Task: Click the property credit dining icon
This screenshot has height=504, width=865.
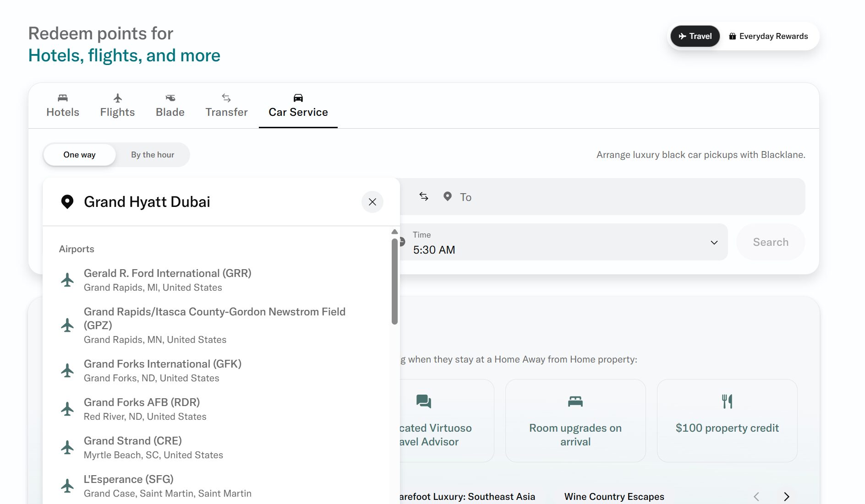Action: (727, 401)
